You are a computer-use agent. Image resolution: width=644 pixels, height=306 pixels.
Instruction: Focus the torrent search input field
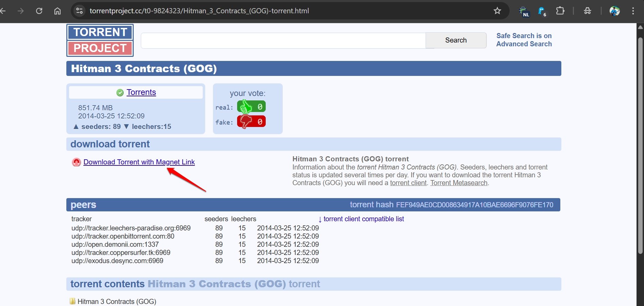point(283,41)
